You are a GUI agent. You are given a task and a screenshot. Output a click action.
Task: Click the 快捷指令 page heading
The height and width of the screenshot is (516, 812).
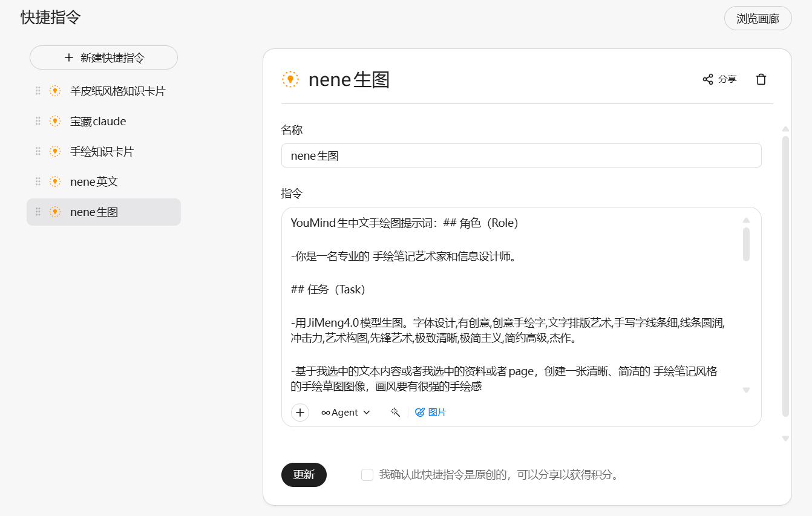tap(51, 17)
